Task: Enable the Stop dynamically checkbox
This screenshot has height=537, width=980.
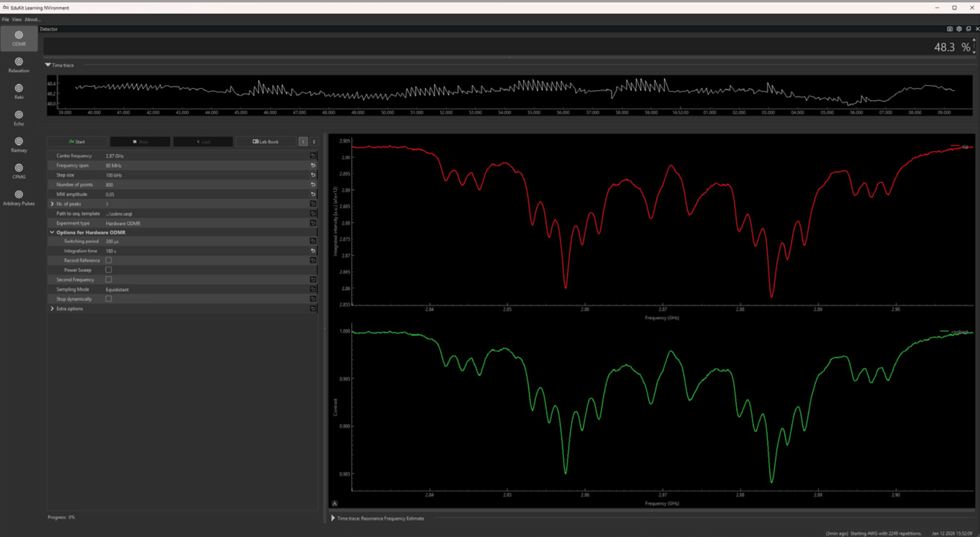Action: click(109, 299)
